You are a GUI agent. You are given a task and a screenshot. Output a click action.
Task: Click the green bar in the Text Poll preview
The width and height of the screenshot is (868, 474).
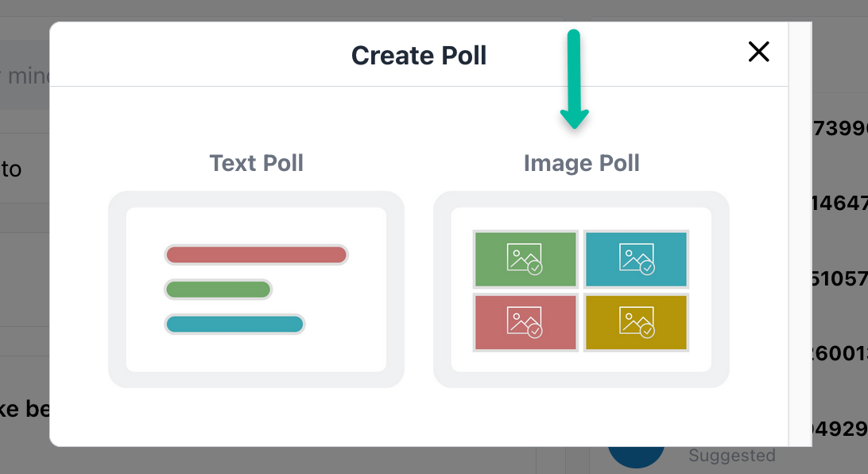219,289
